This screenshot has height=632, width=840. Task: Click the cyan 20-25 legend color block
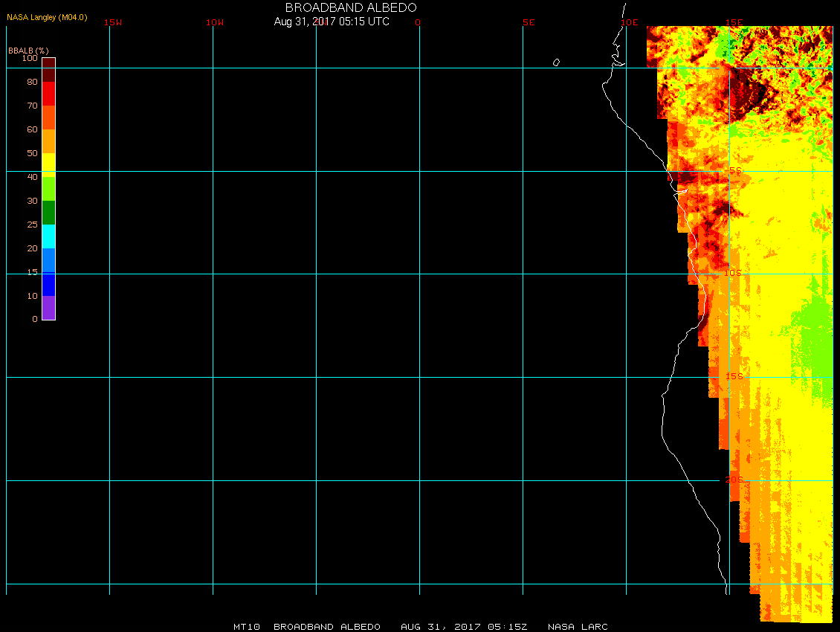pos(48,236)
